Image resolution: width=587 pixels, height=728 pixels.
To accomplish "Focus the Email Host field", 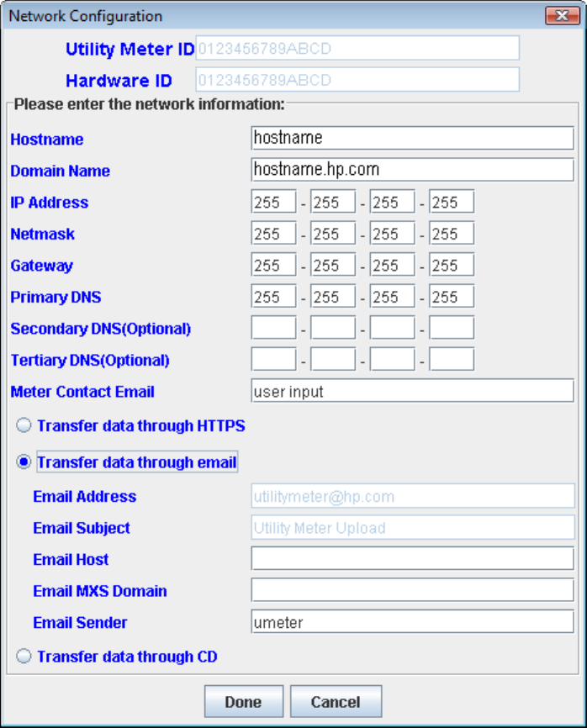I will coord(412,558).
